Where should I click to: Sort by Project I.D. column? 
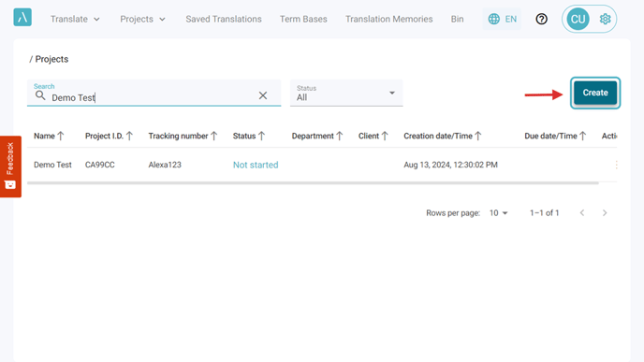pyautogui.click(x=110, y=136)
